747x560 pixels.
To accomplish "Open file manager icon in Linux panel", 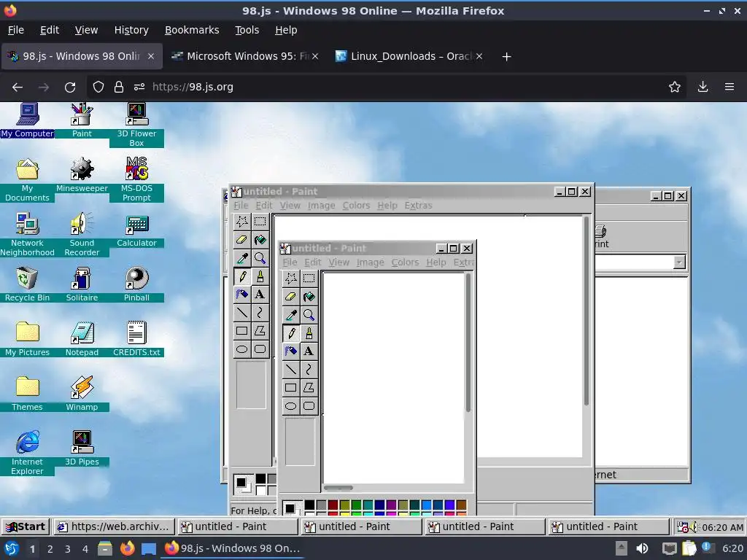I will click(x=105, y=548).
